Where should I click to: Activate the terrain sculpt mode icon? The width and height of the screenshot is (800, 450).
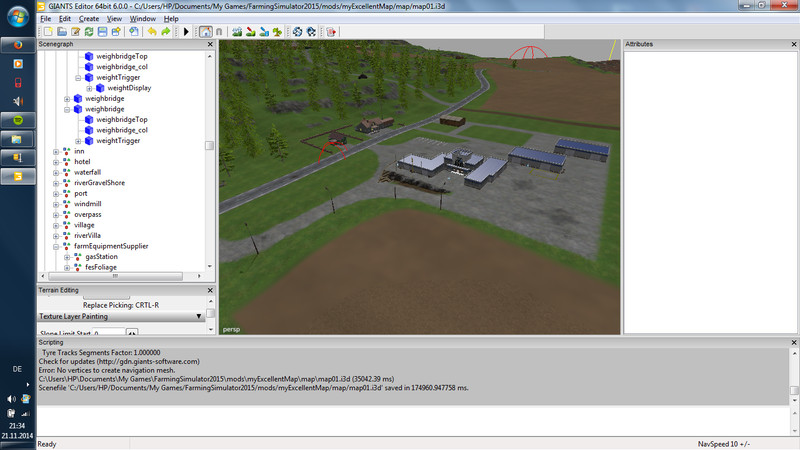click(x=237, y=32)
